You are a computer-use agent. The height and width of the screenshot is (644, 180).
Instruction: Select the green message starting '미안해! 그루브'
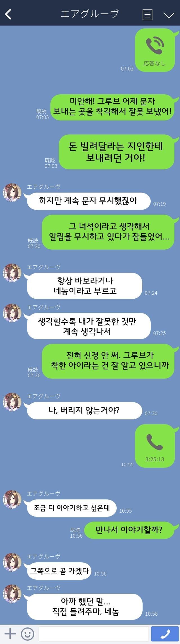(112, 107)
